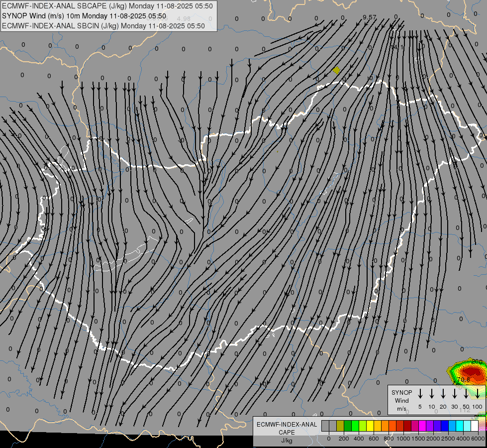Select the bright magenta CAPE legend swatch
The image size is (487, 448).
click(x=422, y=426)
